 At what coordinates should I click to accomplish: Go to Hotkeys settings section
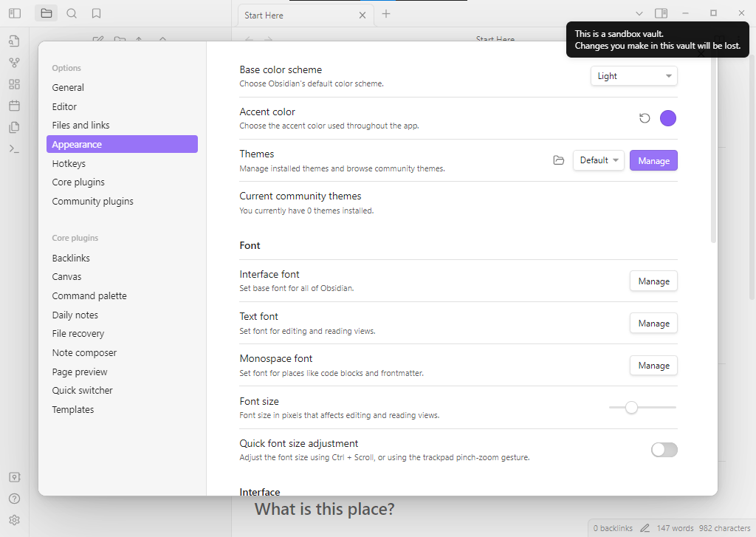coord(69,163)
